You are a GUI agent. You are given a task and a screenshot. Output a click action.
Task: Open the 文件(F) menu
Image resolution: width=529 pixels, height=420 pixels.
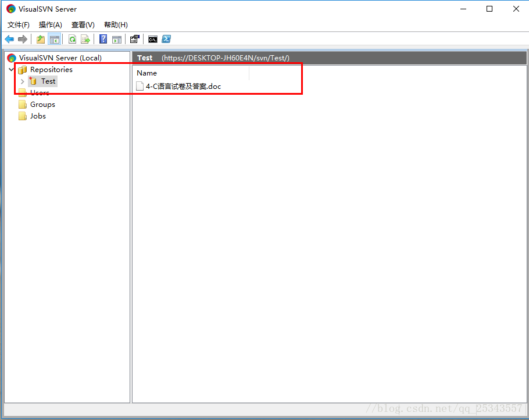pyautogui.click(x=19, y=25)
